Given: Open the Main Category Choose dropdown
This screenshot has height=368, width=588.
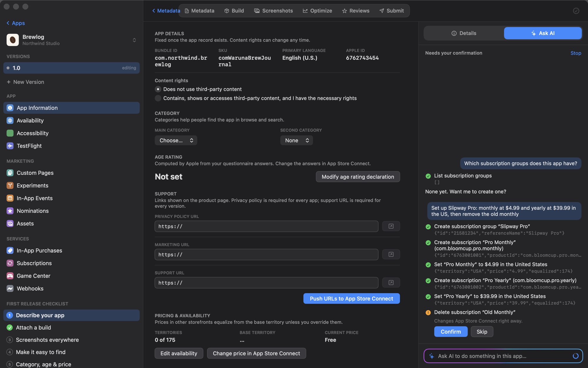Looking at the screenshot, I should [176, 140].
